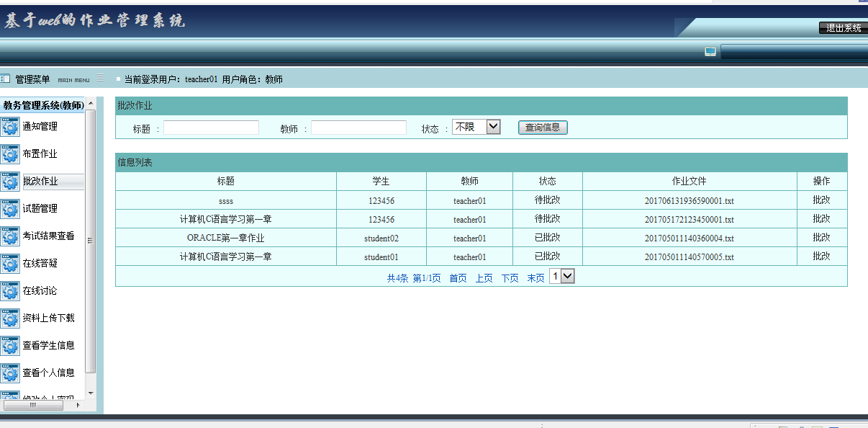Open 查看学生信息 page
This screenshot has height=428, width=868.
click(48, 346)
